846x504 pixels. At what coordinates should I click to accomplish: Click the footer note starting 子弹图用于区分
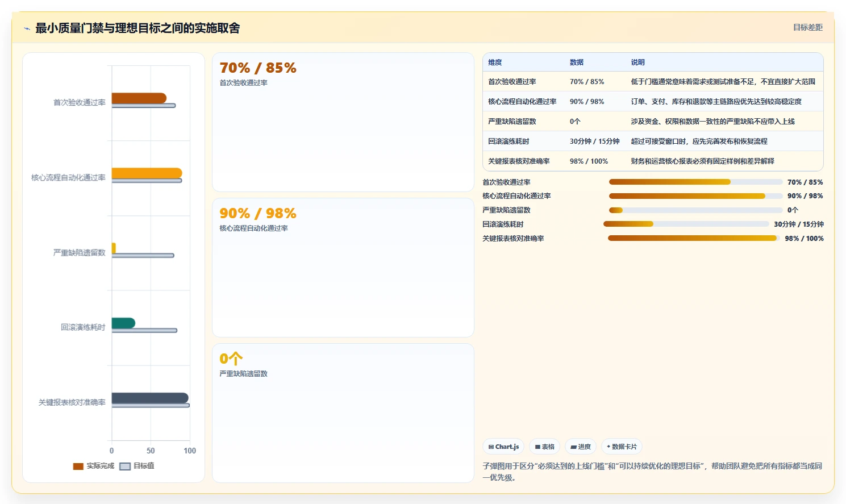click(652, 472)
